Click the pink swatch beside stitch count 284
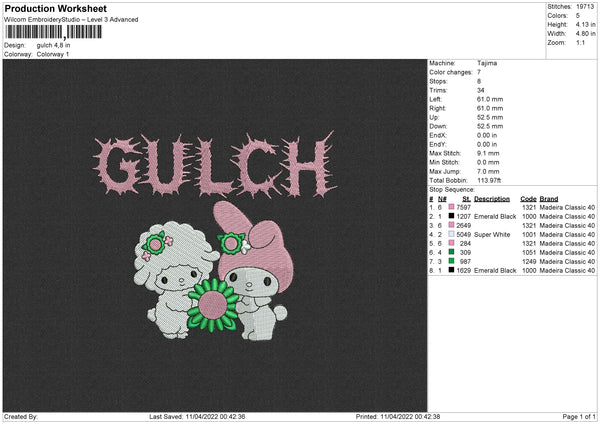This screenshot has width=600, height=424. click(x=452, y=243)
